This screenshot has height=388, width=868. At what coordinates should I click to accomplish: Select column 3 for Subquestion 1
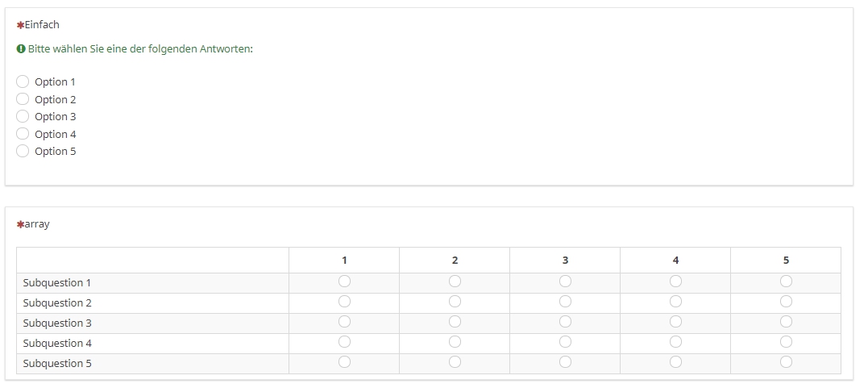click(565, 282)
